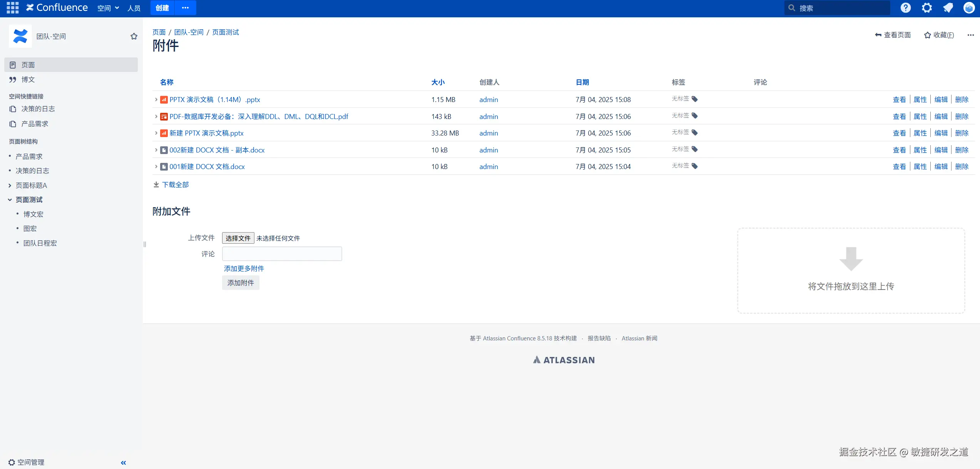Screen dimensions: 980x469
Task: Click 删除 for 001新建 DOCX 文档.docx
Action: [x=962, y=166]
